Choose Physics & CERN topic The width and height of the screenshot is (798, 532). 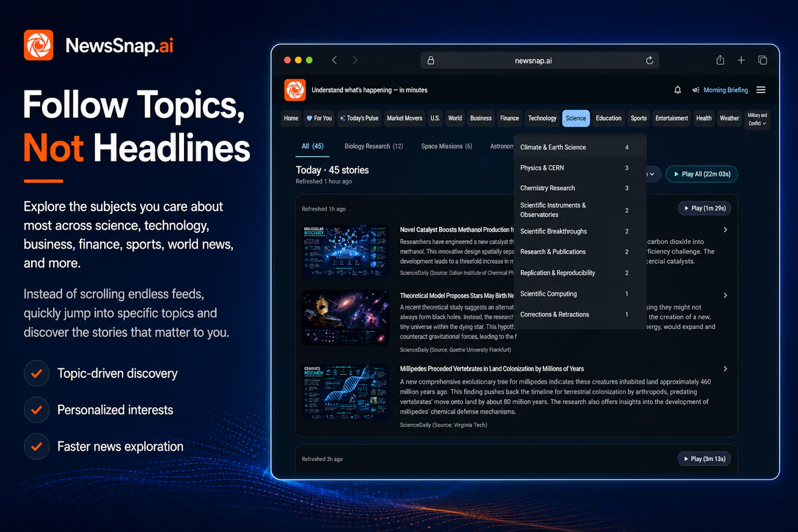[x=580, y=168]
